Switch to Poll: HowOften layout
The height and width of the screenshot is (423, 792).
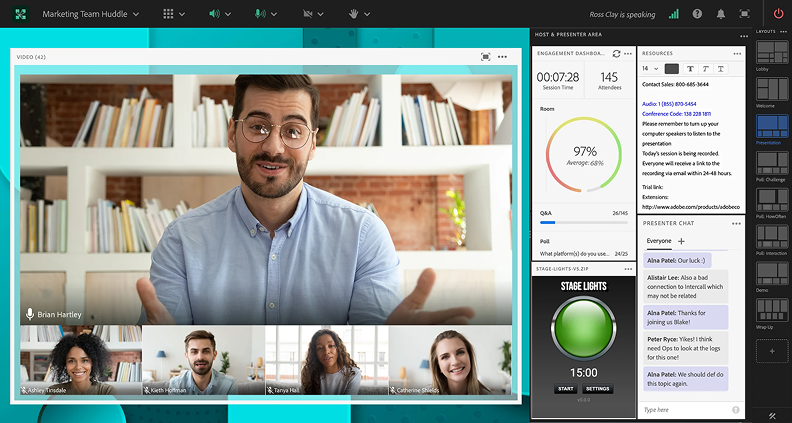click(x=772, y=200)
